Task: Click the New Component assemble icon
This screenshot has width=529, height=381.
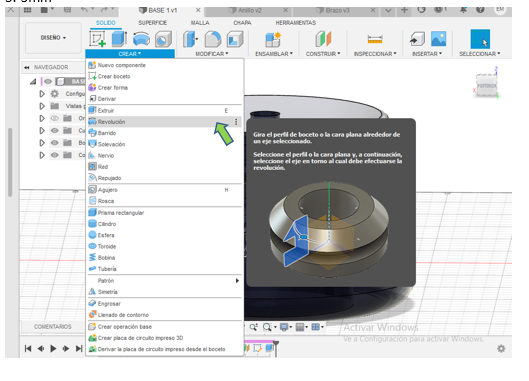Action: pos(273,39)
